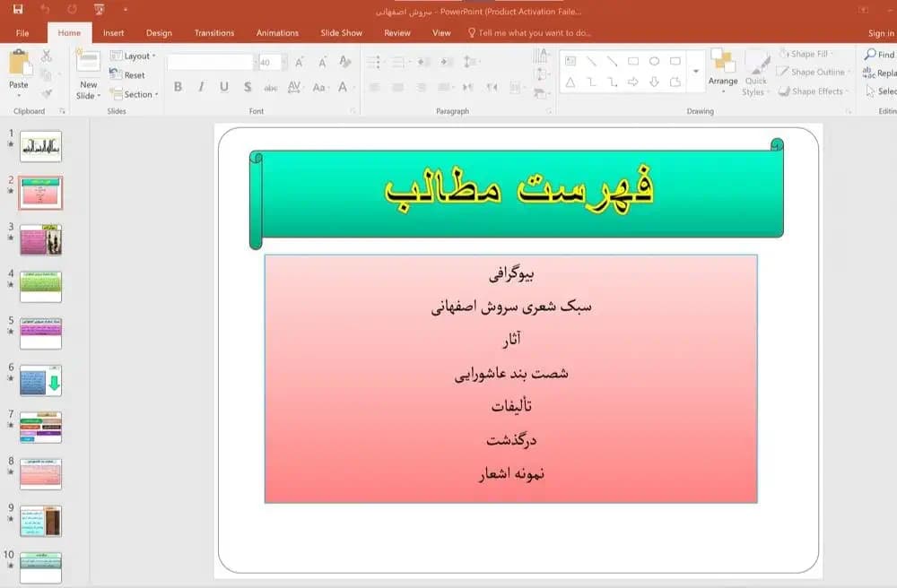Switch to the Transitions tab
This screenshot has height=588, width=897.
214,33
